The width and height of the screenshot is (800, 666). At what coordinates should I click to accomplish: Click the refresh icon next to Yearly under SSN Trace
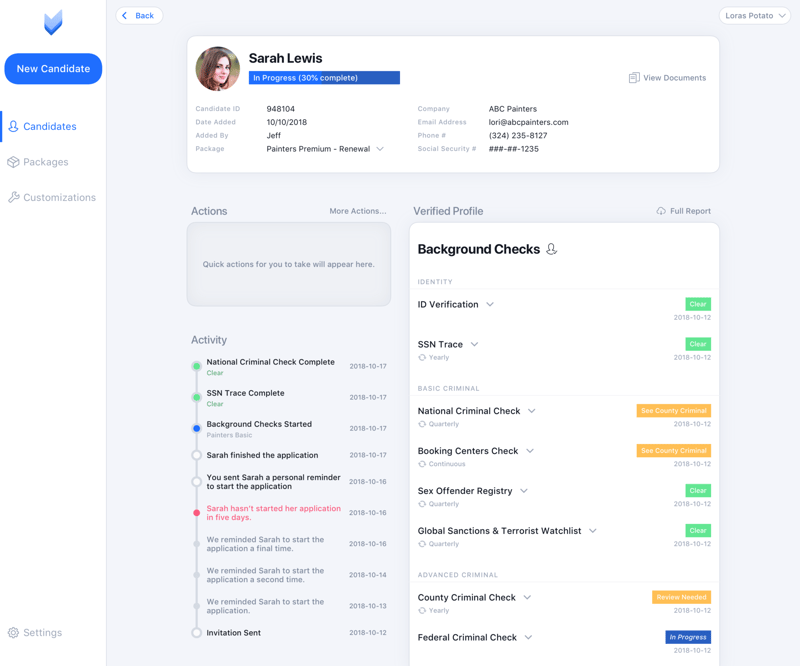422,357
